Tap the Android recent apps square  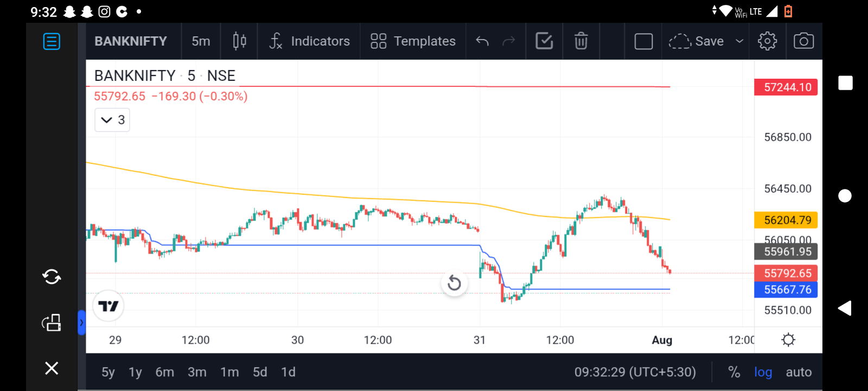point(845,83)
